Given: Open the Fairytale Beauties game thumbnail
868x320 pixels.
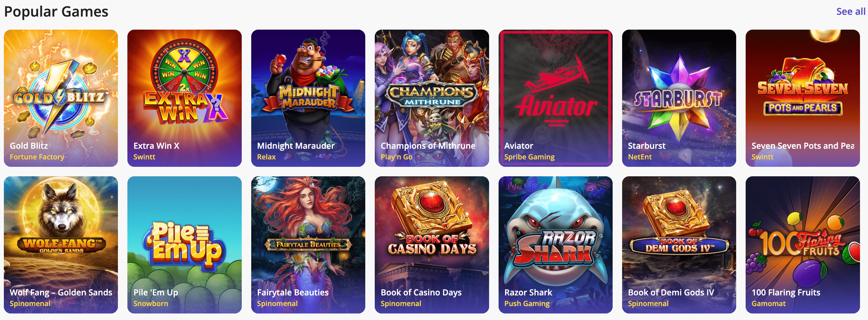Looking at the screenshot, I should (308, 245).
